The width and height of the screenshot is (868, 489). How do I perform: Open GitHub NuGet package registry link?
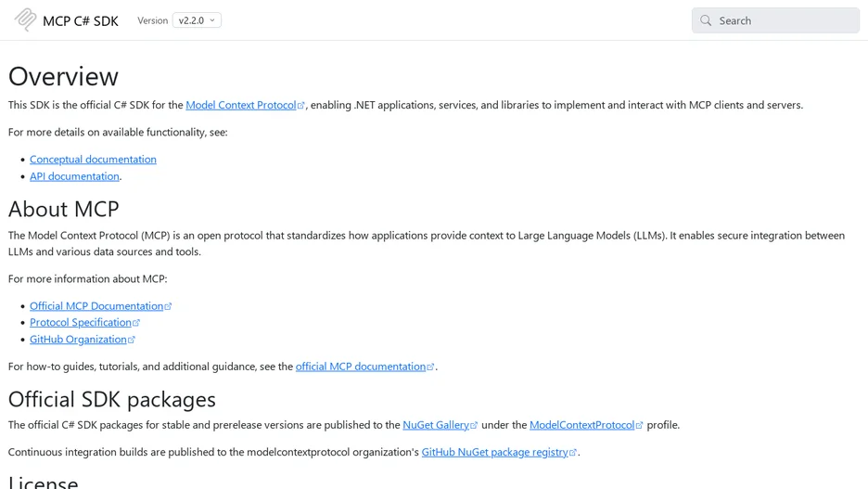[x=494, y=452]
